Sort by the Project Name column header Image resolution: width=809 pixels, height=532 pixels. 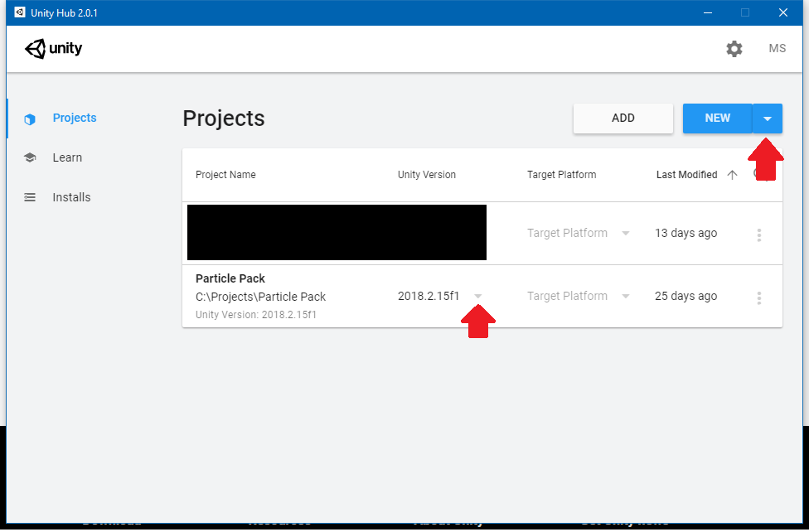click(225, 175)
